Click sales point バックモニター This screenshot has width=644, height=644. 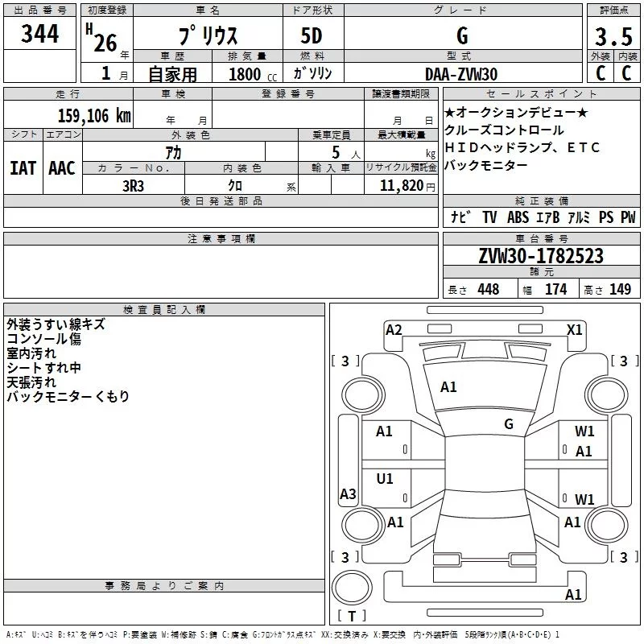click(486, 165)
